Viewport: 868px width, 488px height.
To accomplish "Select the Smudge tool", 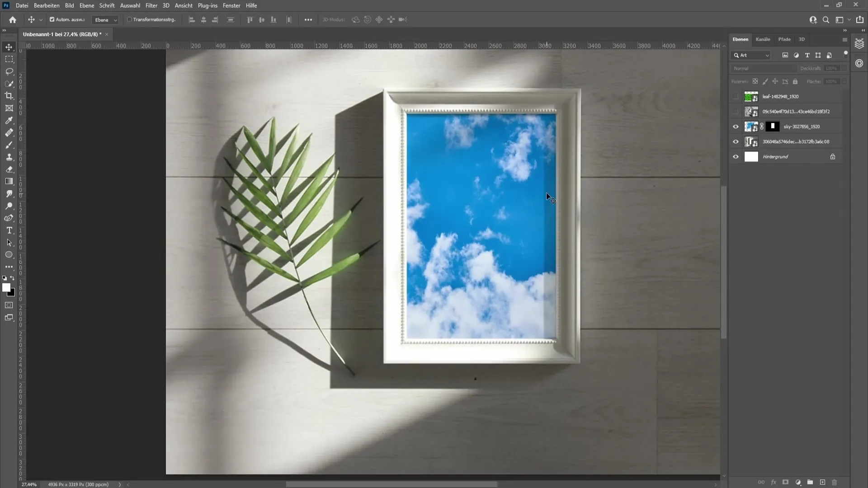I will [9, 193].
